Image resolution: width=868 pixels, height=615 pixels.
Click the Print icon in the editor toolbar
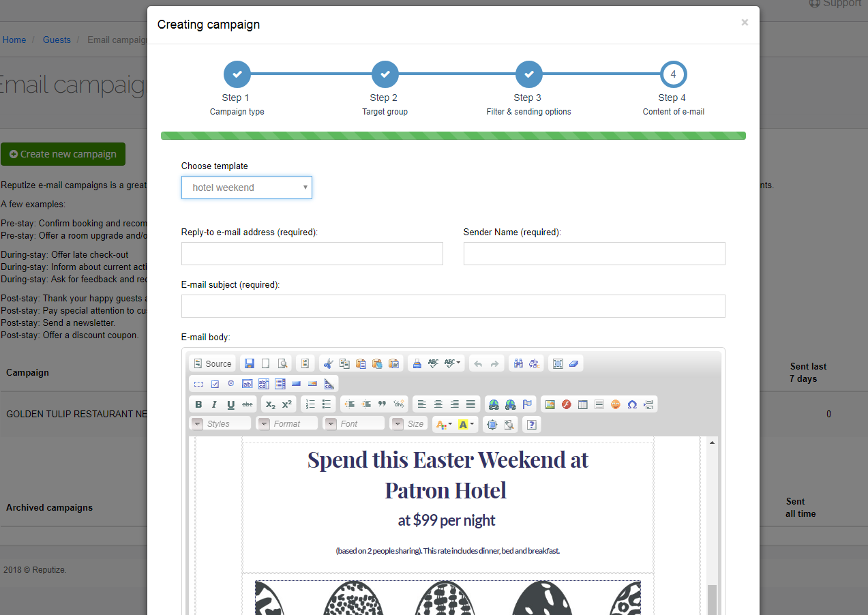tap(417, 363)
